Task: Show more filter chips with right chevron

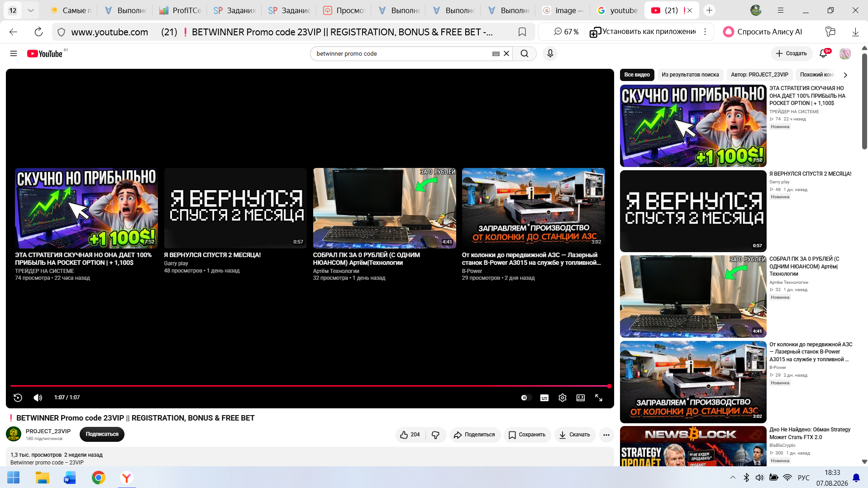Action: click(845, 75)
